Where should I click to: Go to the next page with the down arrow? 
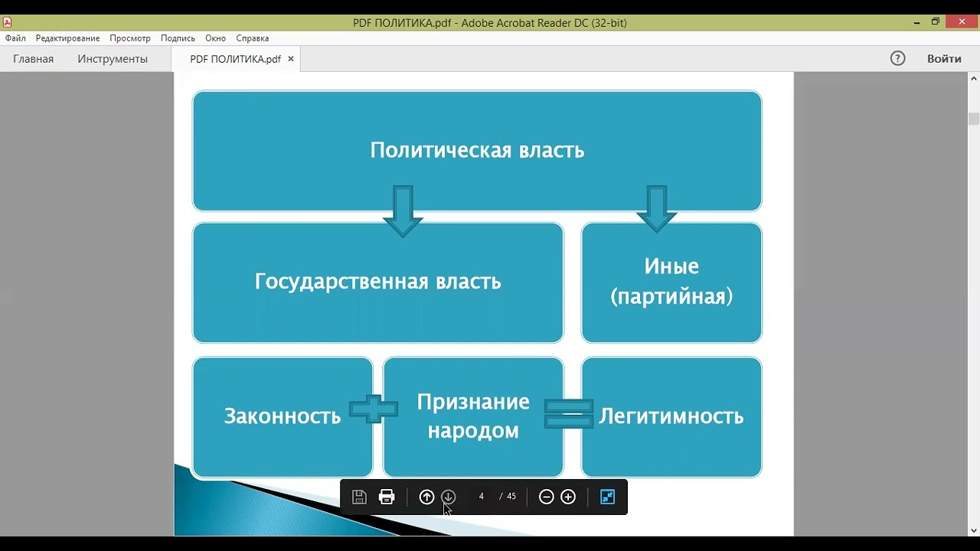coord(449,497)
